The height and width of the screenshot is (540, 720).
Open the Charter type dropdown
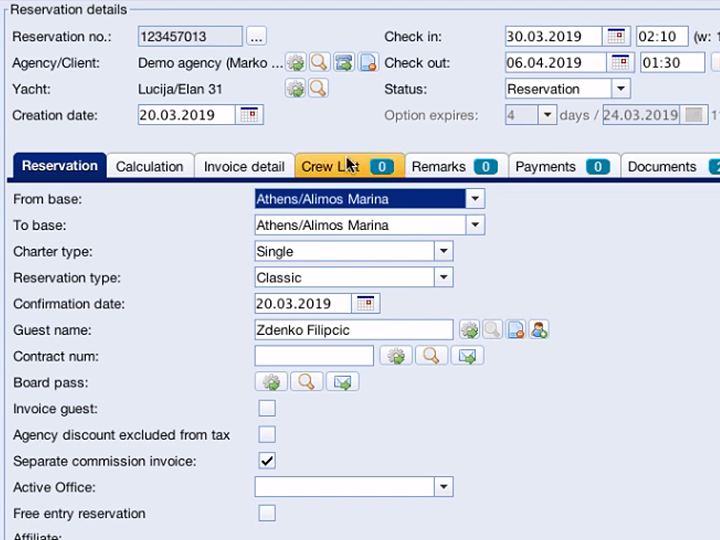(443, 251)
